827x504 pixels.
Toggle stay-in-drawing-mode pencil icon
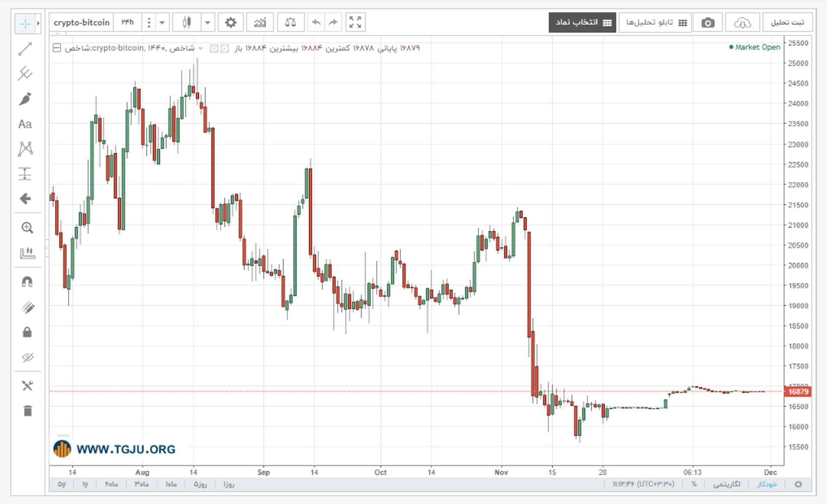coord(27,307)
